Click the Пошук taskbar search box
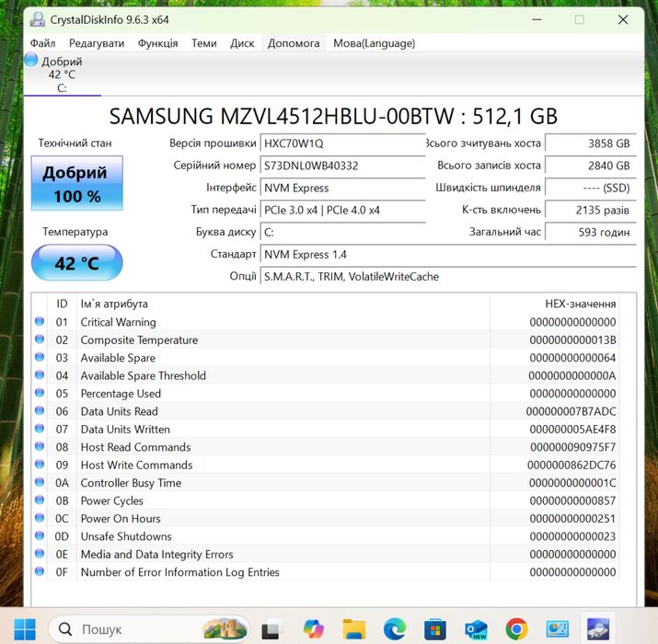This screenshot has height=644, width=658. [x=149, y=629]
